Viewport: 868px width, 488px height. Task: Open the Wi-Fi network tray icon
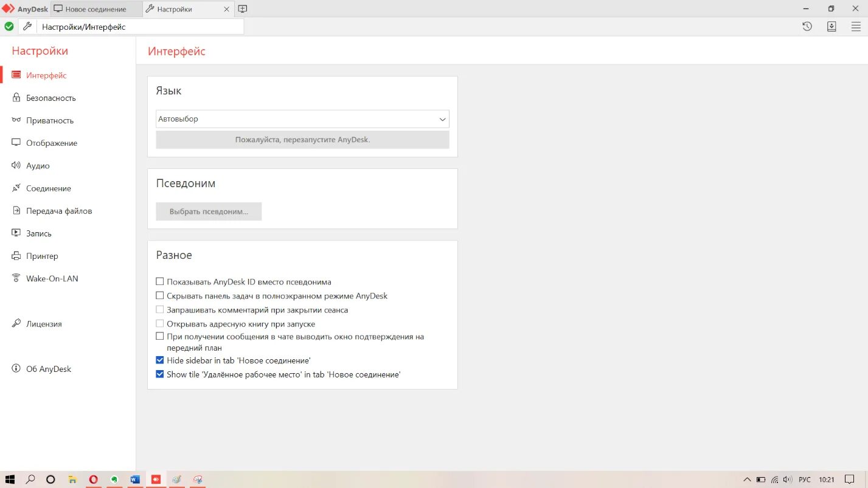pyautogui.click(x=774, y=479)
